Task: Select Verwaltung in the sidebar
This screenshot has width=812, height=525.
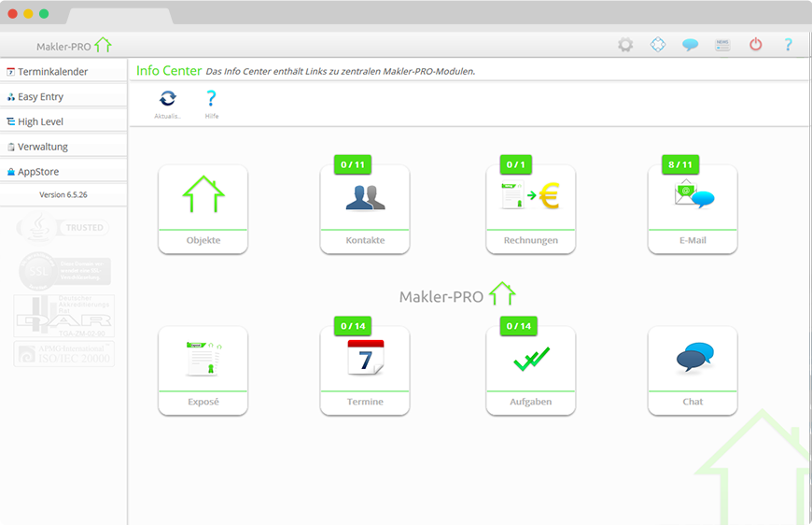Action: coord(63,147)
